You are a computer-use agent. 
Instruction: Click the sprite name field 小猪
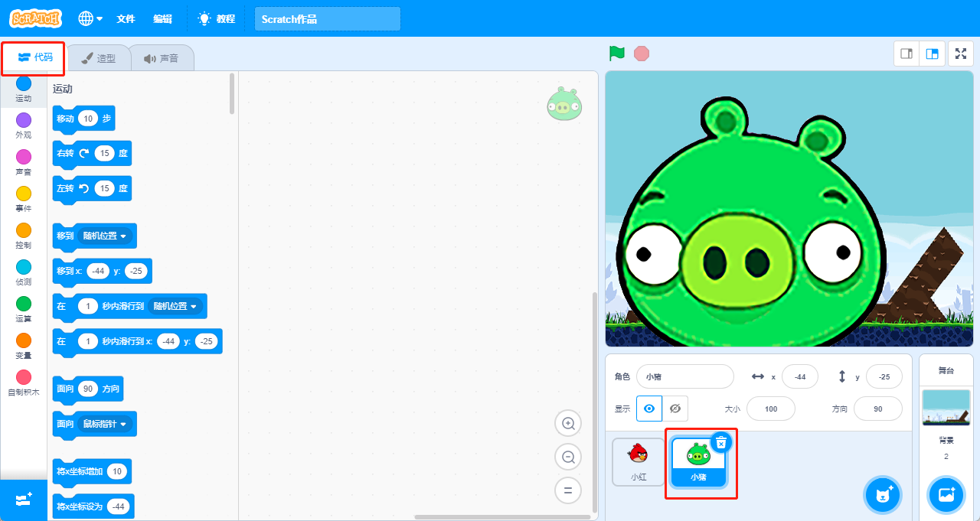pos(685,376)
